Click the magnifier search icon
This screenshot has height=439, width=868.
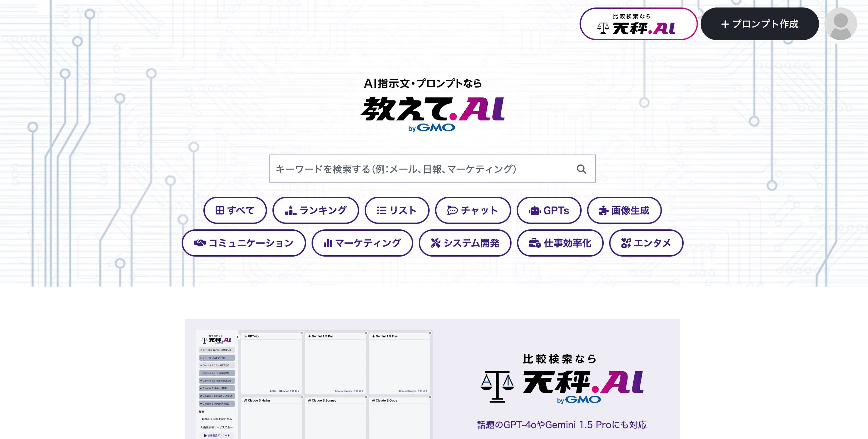click(581, 169)
